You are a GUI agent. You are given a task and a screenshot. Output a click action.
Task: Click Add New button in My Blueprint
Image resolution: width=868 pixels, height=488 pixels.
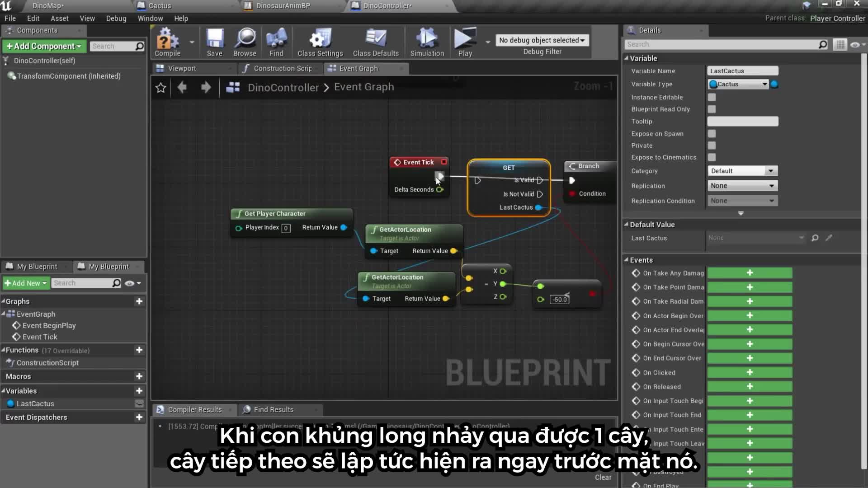pyautogui.click(x=26, y=283)
